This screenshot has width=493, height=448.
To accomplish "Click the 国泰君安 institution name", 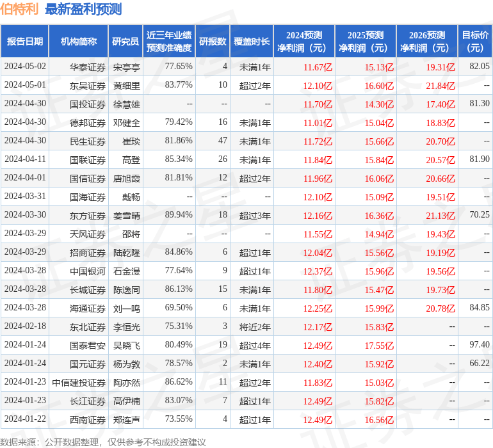I will pos(88,346).
